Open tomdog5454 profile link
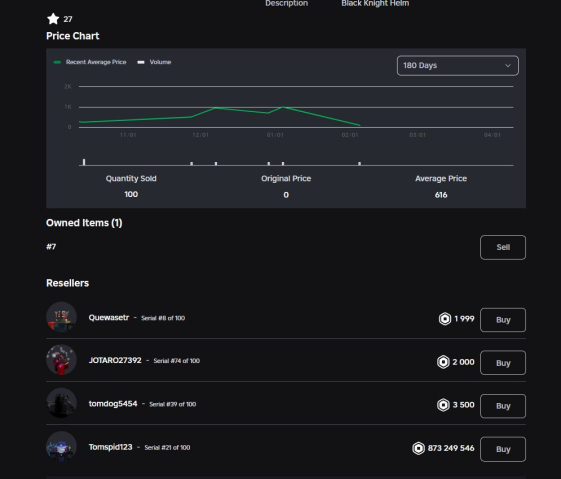 (x=113, y=404)
